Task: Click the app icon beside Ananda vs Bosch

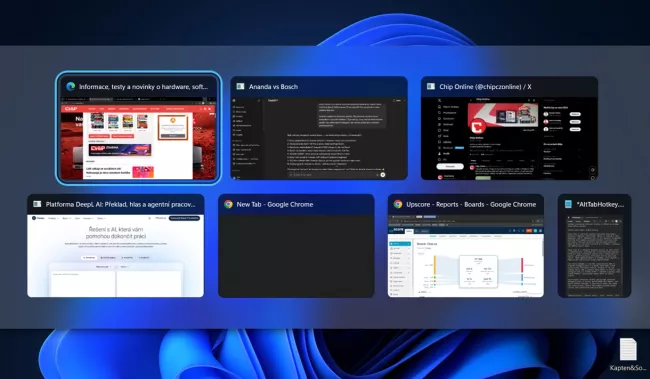Action: pos(240,86)
